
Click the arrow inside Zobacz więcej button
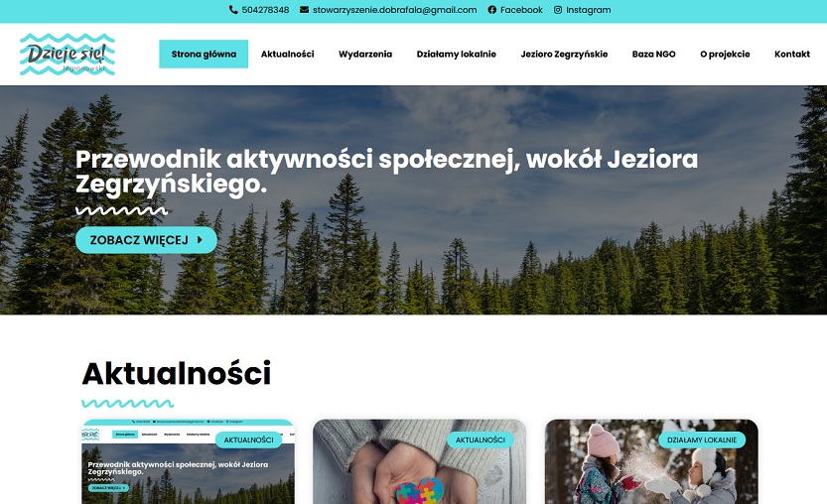point(200,240)
